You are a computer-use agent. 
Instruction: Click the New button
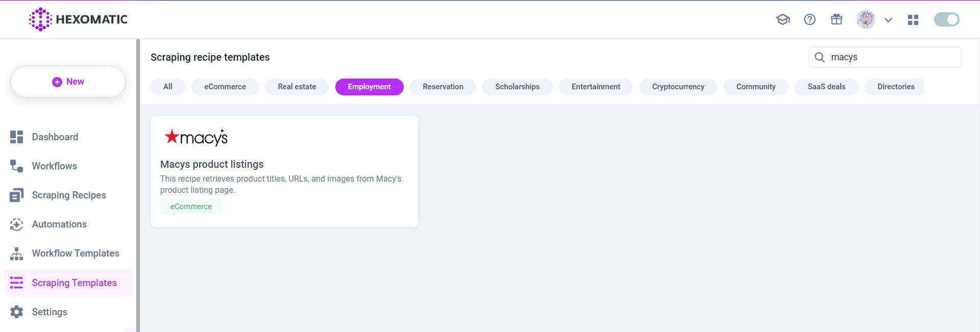68,82
